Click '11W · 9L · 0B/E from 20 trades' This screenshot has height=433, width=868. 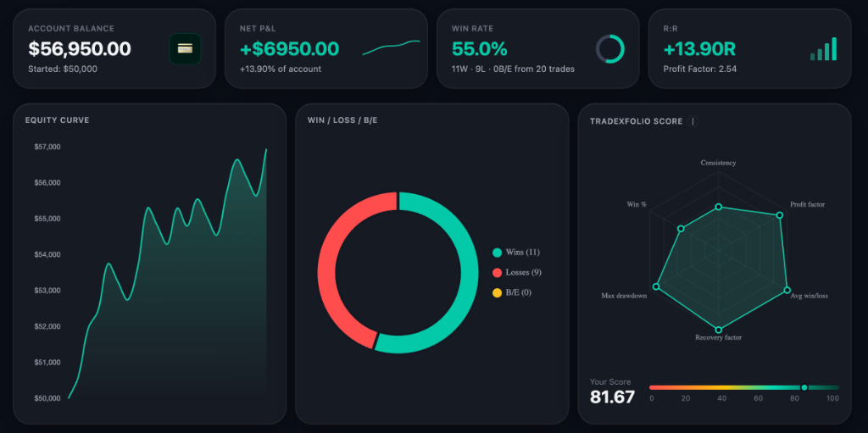click(513, 69)
